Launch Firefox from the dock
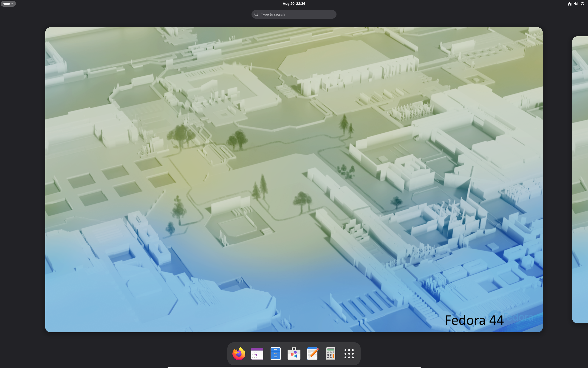This screenshot has width=588, height=368. coord(239,354)
